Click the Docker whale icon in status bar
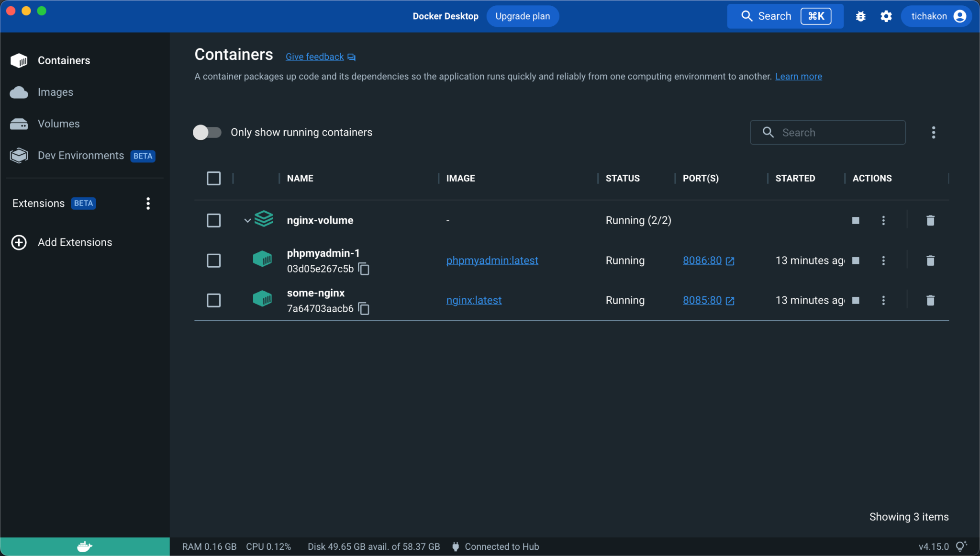The image size is (980, 556). click(x=84, y=546)
